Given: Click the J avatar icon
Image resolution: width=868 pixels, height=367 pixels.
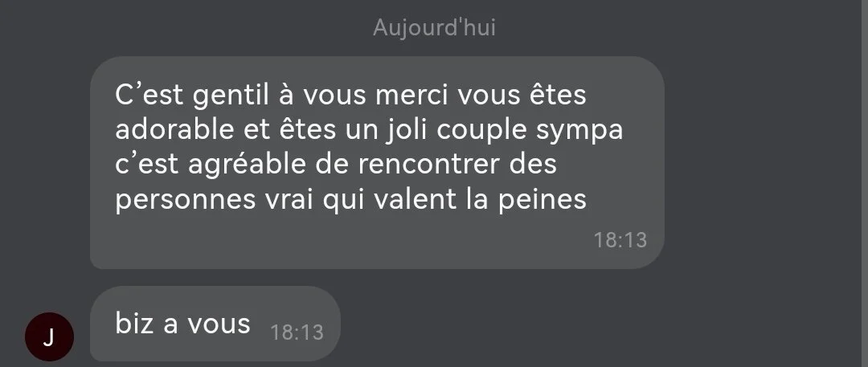Looking at the screenshot, I should tap(49, 336).
